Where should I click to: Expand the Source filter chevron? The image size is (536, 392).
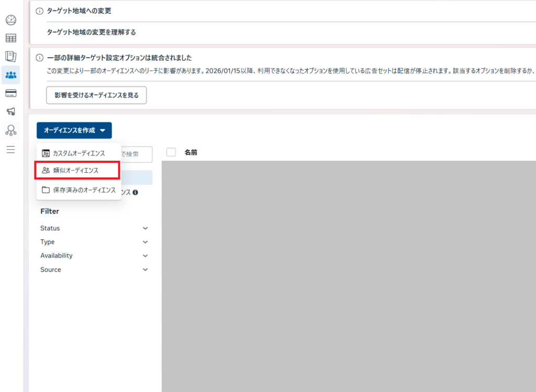click(x=146, y=270)
